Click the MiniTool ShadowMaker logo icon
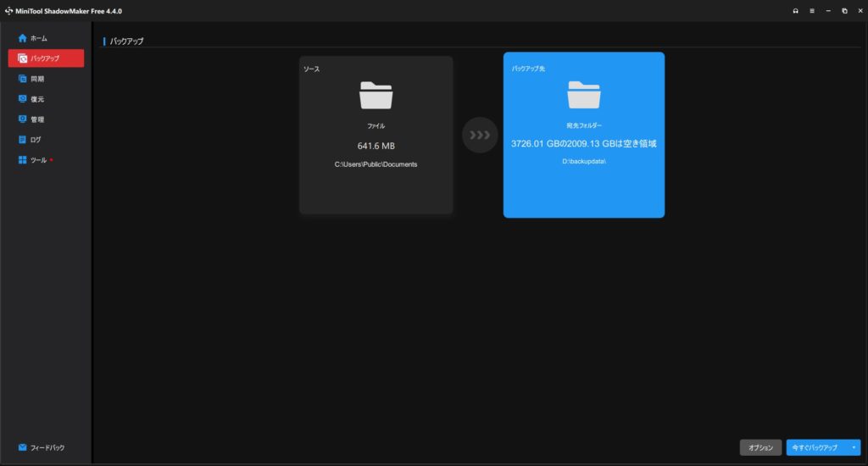Image resolution: width=868 pixels, height=466 pixels. click(8, 11)
